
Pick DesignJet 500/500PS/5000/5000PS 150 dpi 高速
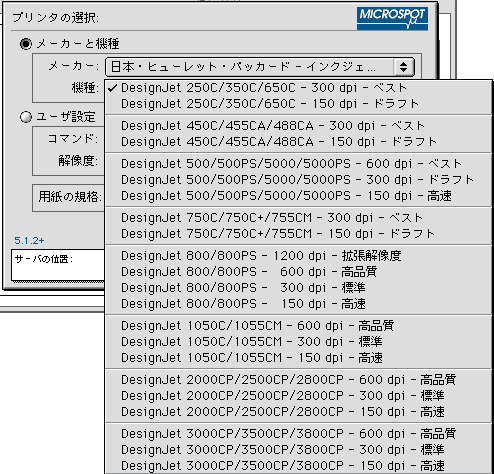298,196
